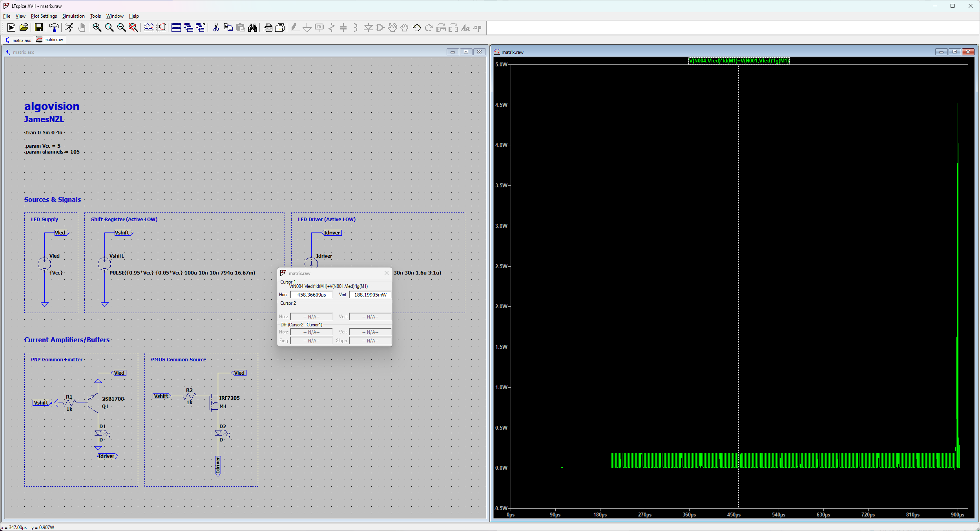This screenshot has height=531, width=980.
Task: Click the Place Diode icon
Action: point(368,27)
